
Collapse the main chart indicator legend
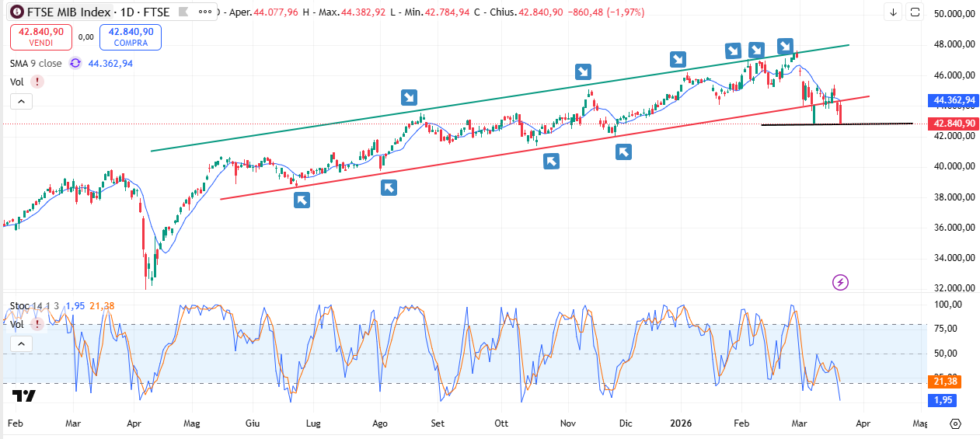[x=21, y=101]
